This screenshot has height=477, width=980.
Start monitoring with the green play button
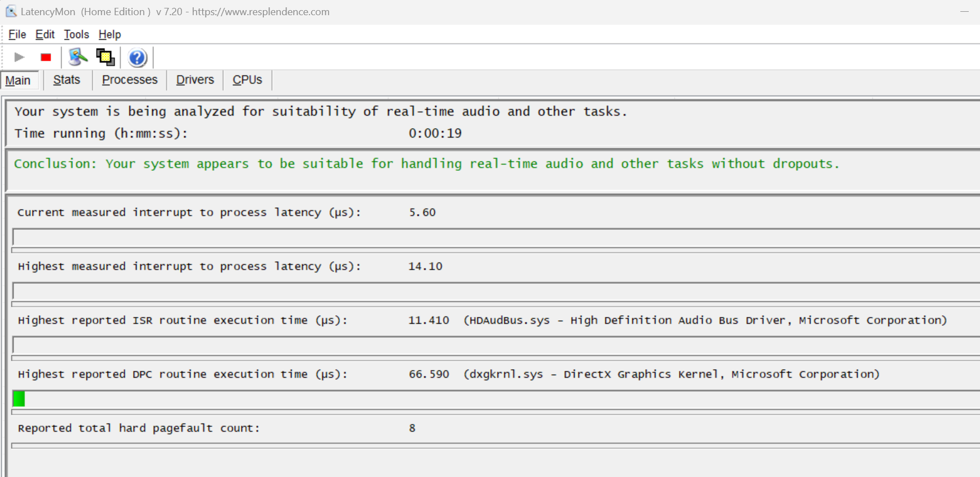click(x=19, y=57)
